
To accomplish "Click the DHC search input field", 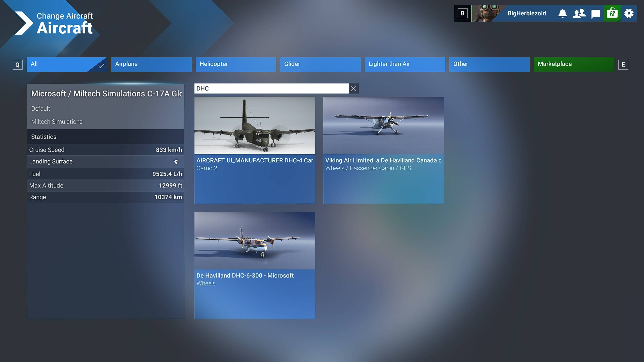I will (x=271, y=88).
